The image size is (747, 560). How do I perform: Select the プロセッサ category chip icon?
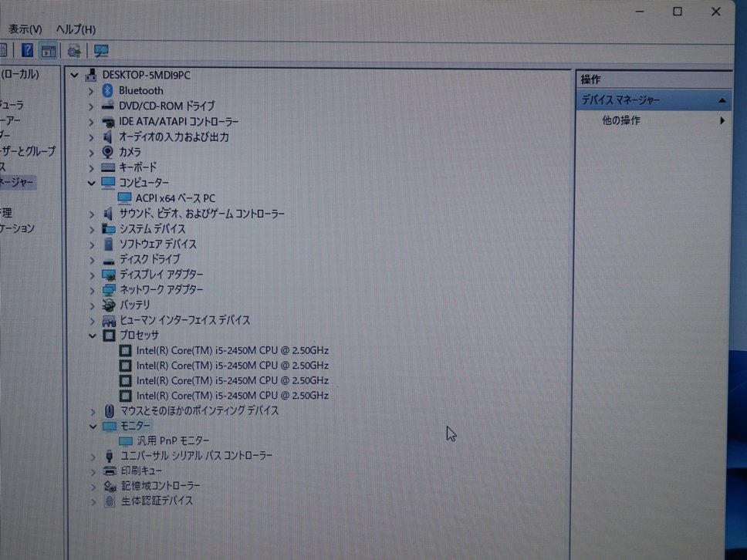[109, 336]
